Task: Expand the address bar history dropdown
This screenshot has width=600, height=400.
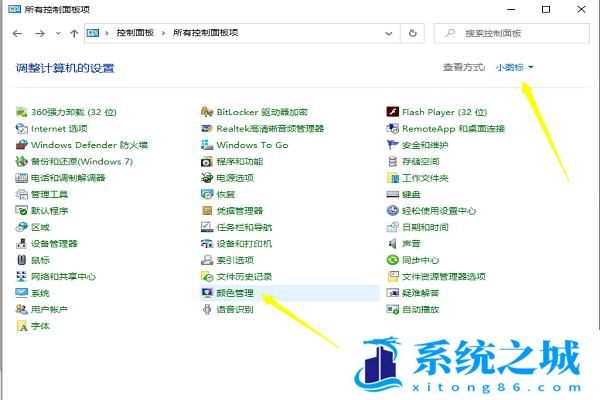Action: (x=389, y=33)
